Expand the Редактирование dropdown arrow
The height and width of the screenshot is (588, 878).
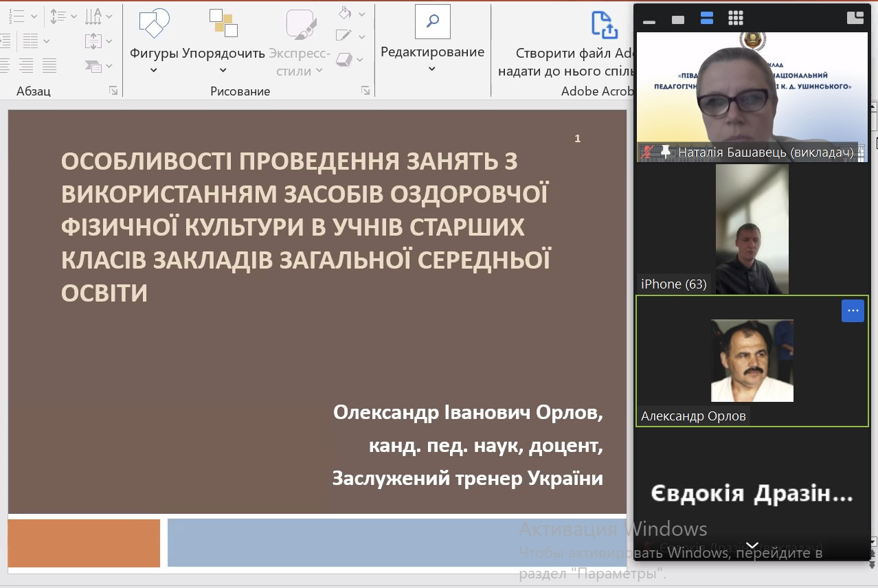point(432,69)
